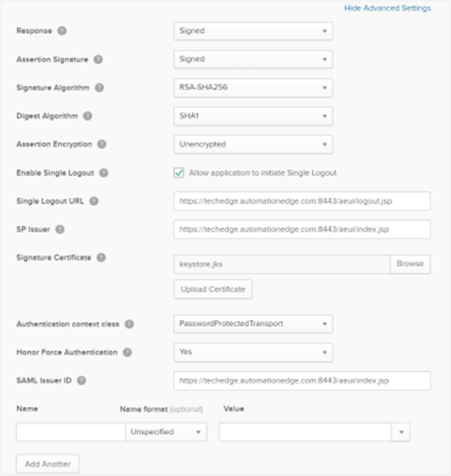Screen dimensions: 451x476
Task: Click the Upload Certificate button
Action: [x=213, y=289]
